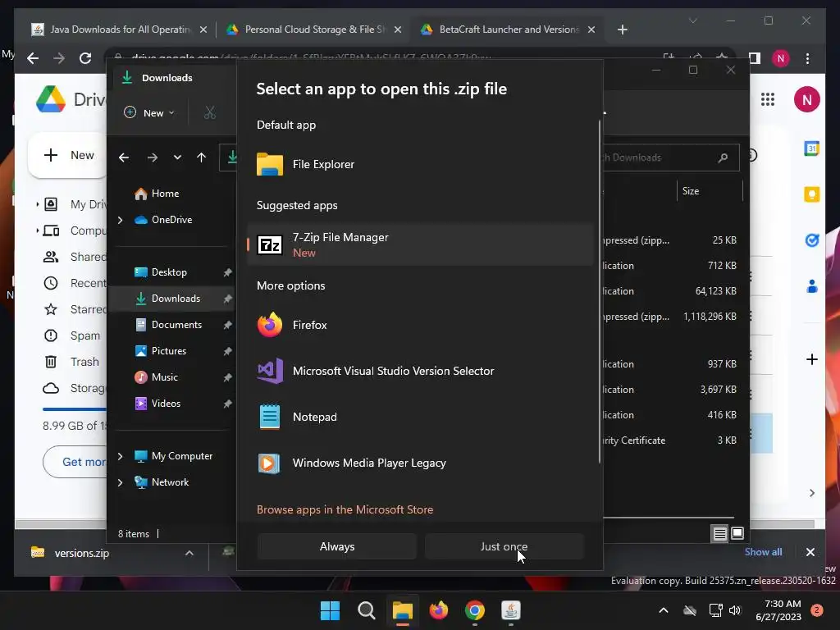The height and width of the screenshot is (630, 840).
Task: Open Chrome three-dot menu
Action: (x=807, y=58)
